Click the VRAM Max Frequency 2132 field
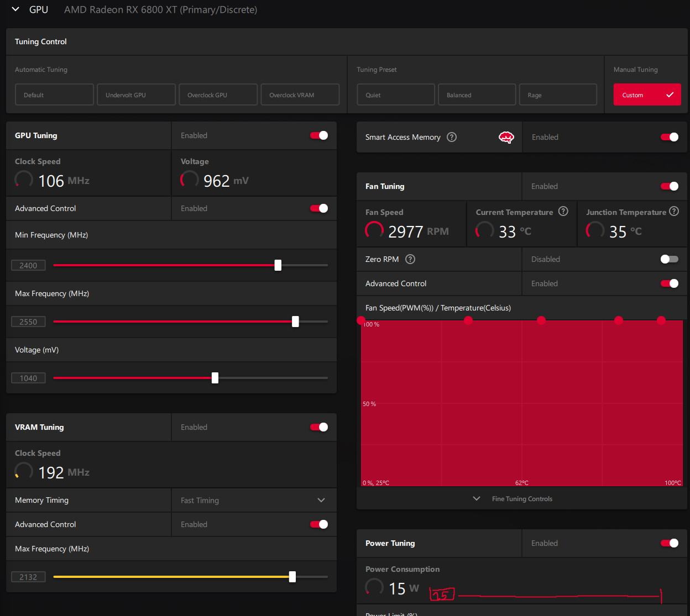This screenshot has height=616, width=690. point(28,577)
